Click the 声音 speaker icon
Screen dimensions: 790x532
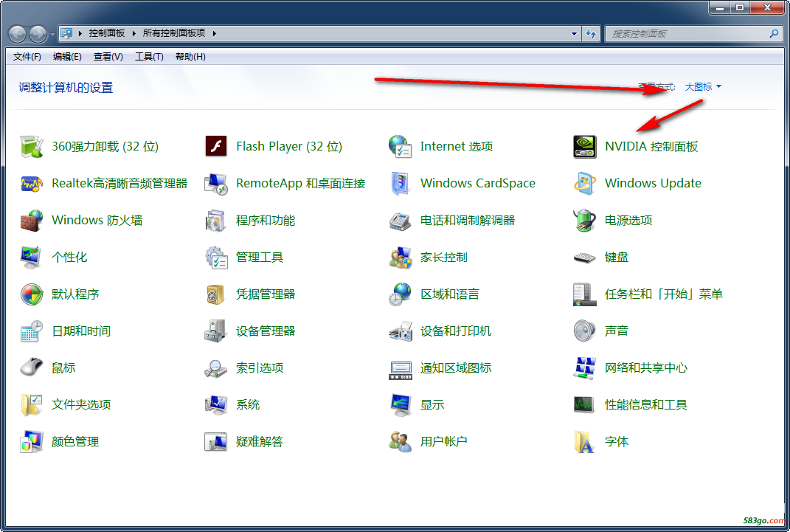point(585,331)
